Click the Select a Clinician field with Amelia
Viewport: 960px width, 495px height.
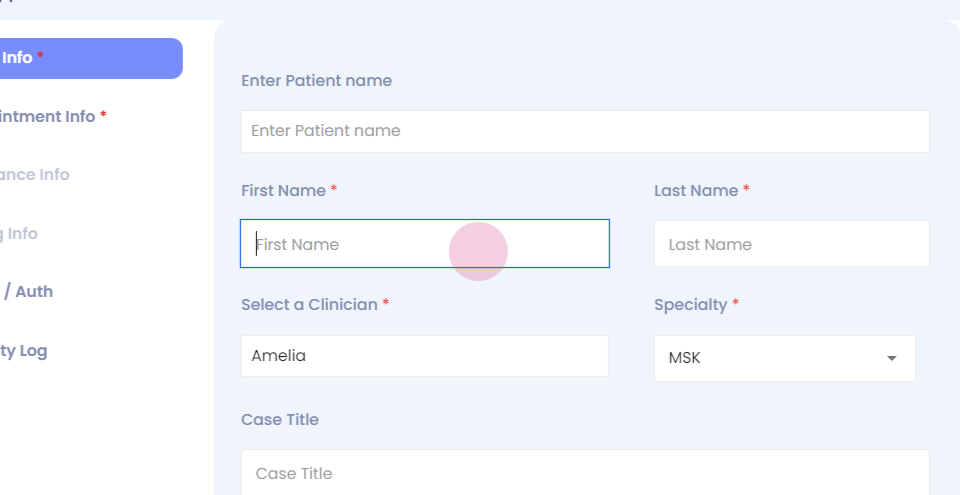[424, 356]
